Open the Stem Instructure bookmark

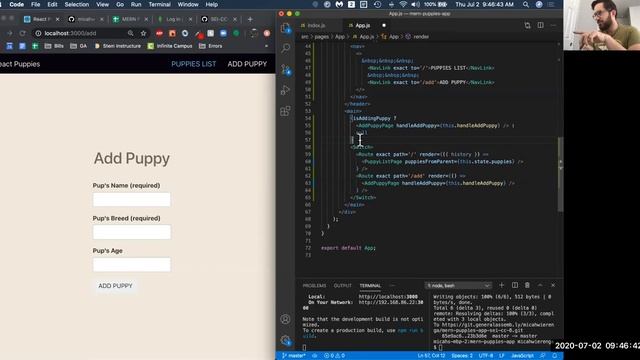[x=118, y=46]
